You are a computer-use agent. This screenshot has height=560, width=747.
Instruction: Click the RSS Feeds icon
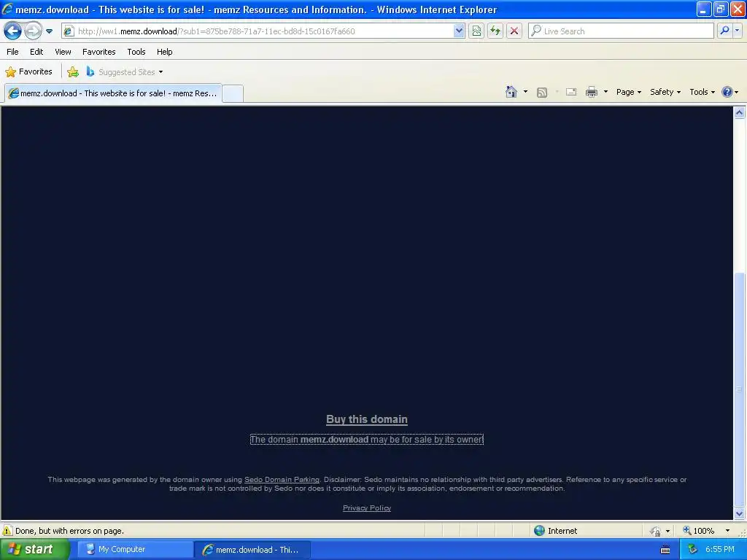(x=542, y=93)
